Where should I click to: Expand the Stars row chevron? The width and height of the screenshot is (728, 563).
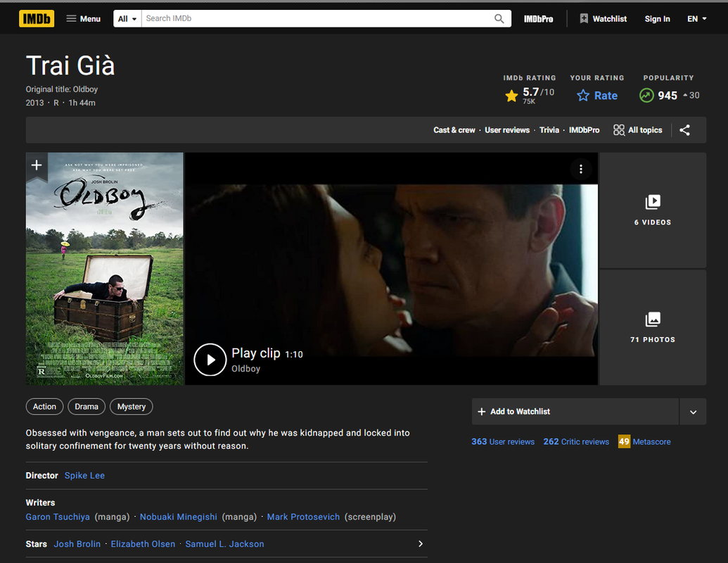[x=421, y=544]
